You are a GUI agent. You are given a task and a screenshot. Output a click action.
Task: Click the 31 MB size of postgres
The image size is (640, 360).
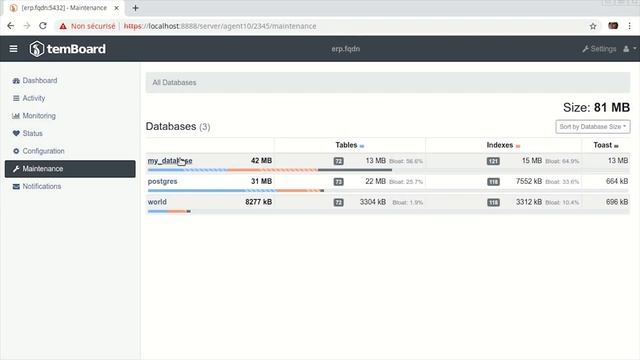(261, 181)
